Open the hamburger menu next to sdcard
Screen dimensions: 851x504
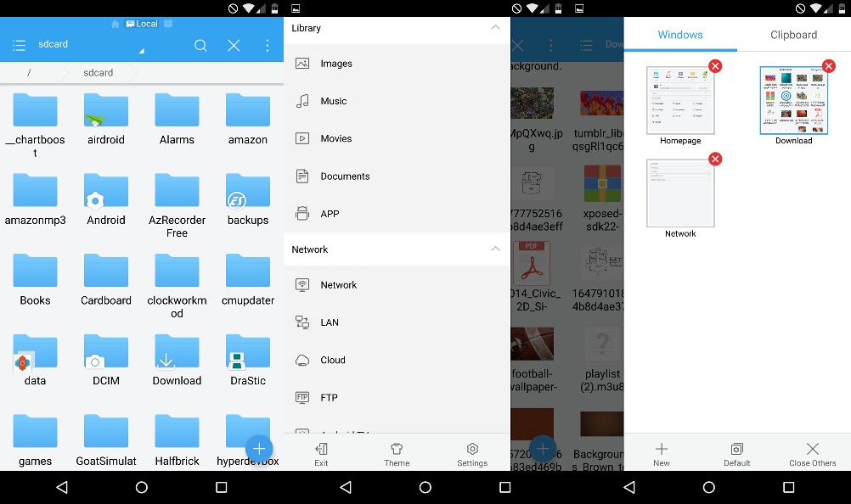[19, 45]
